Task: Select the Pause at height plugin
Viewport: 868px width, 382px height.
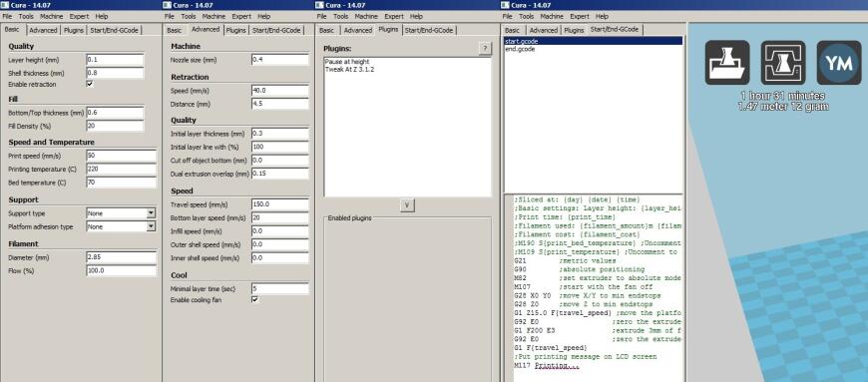Action: (x=347, y=62)
